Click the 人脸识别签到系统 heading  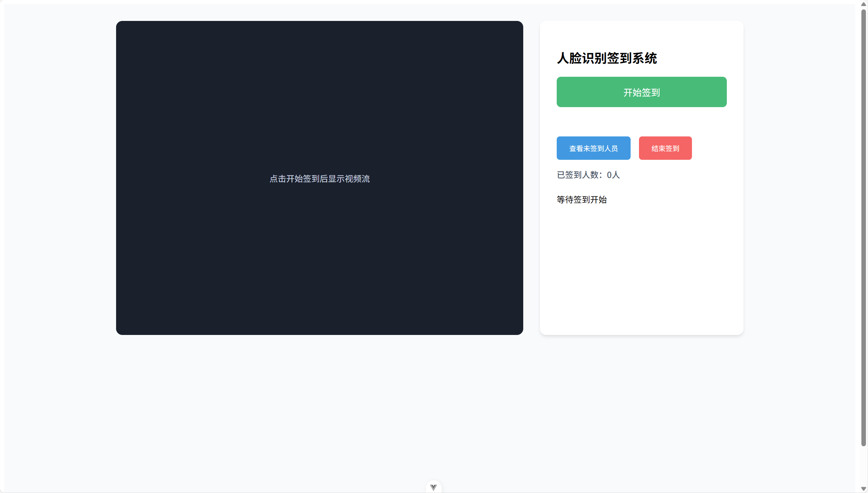[607, 58]
